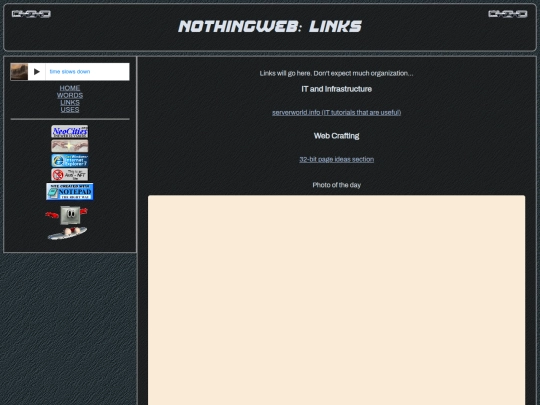The width and height of the screenshot is (540, 405).
Task: Open the serverworld.info IT tutorials link
Action: pos(336,113)
